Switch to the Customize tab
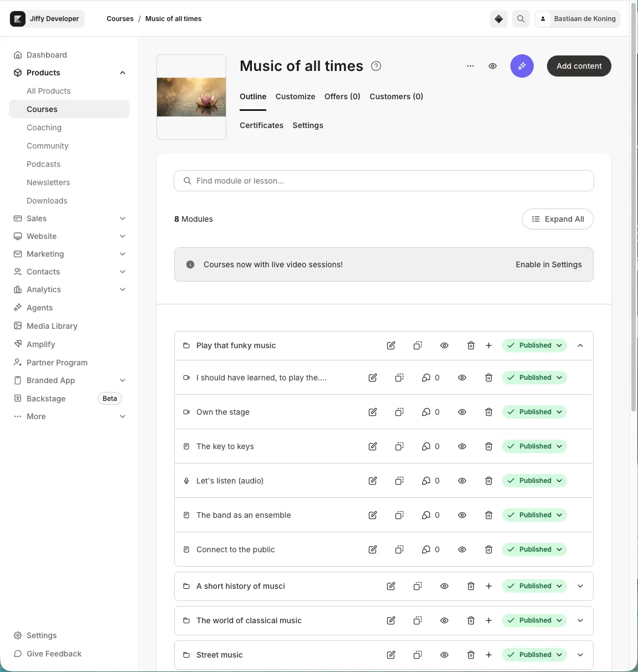 pyautogui.click(x=295, y=96)
